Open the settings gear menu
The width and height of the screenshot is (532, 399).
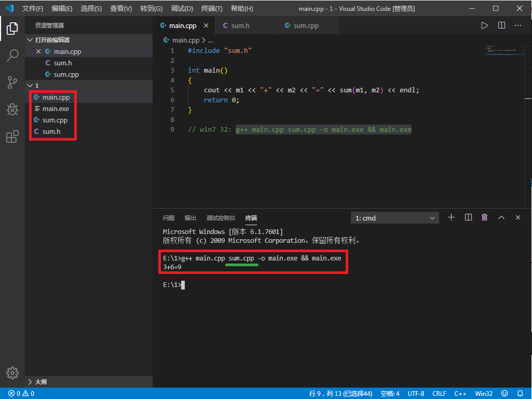pyautogui.click(x=12, y=373)
